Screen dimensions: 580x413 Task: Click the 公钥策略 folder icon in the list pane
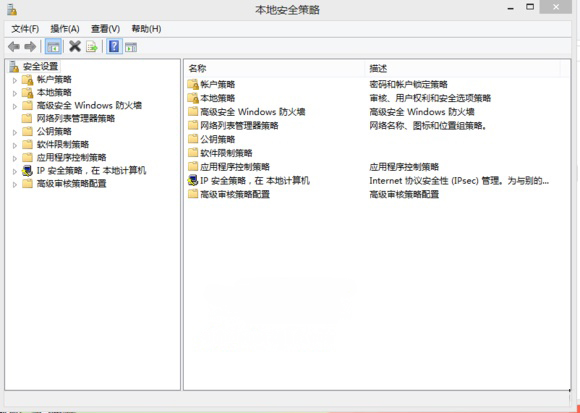click(193, 139)
